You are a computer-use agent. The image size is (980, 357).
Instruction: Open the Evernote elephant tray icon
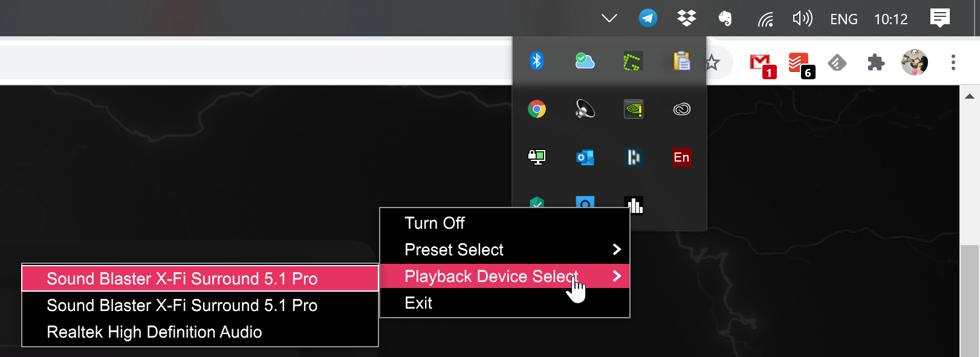[725, 19]
